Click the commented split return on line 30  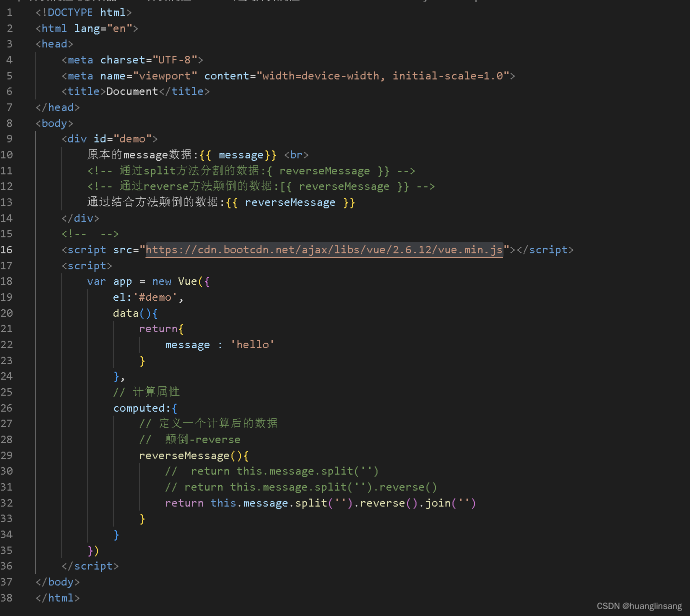(x=272, y=471)
